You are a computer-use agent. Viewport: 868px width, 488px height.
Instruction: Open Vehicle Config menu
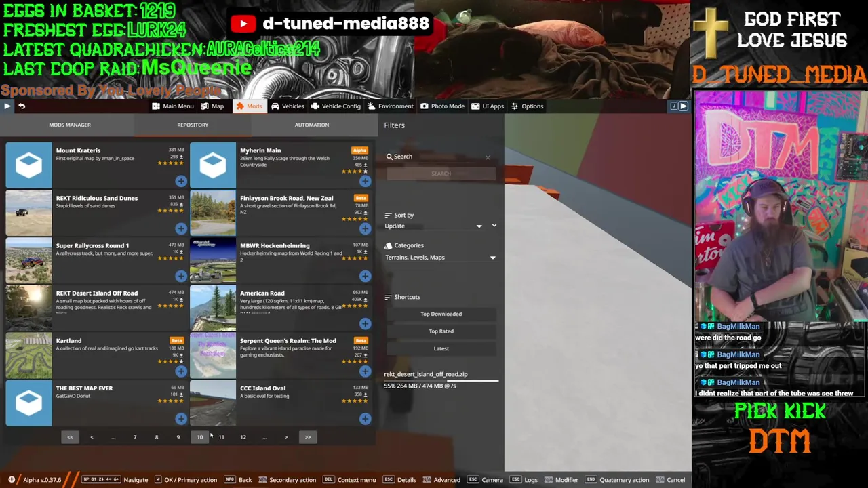(x=336, y=106)
